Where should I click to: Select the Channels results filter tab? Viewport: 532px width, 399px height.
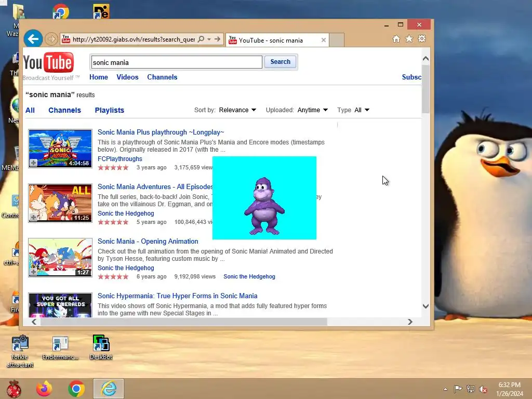(65, 110)
